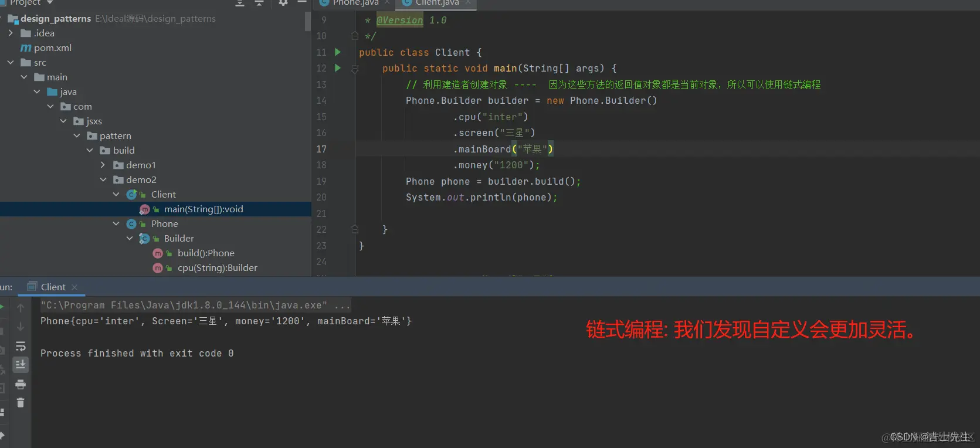Place cursor on builder.build() line
980x448 pixels.
click(493, 182)
